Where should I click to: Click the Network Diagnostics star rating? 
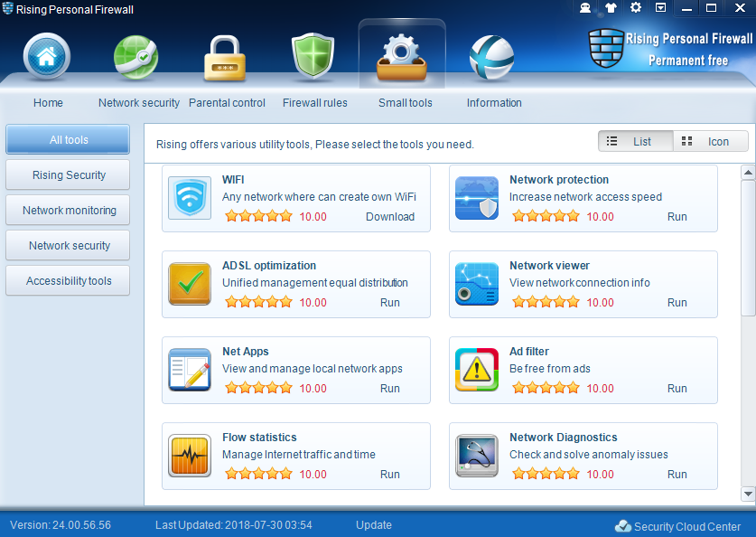pyautogui.click(x=546, y=474)
